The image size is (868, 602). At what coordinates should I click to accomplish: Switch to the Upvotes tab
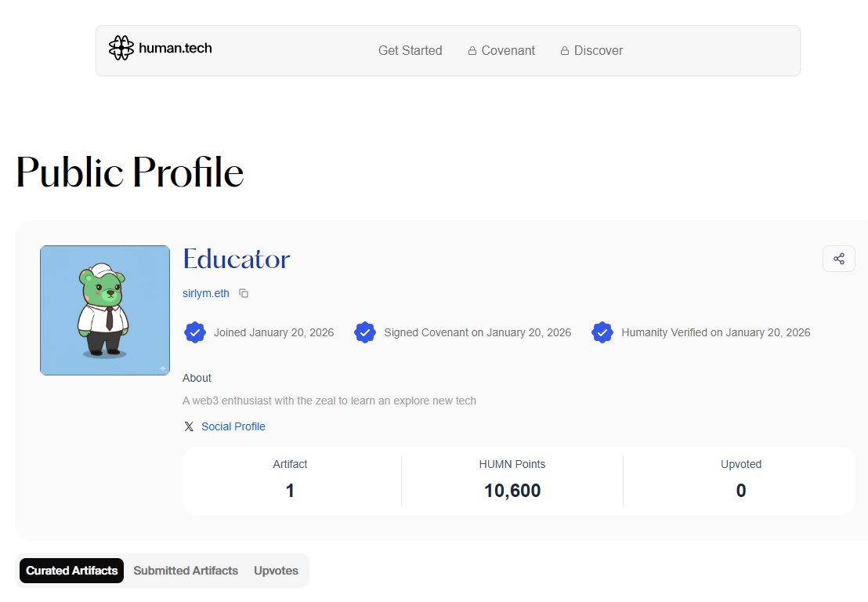click(x=276, y=571)
